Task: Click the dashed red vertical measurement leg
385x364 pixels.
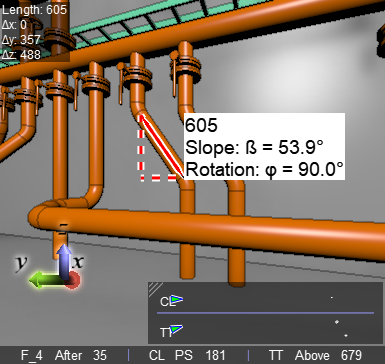Action: point(141,153)
